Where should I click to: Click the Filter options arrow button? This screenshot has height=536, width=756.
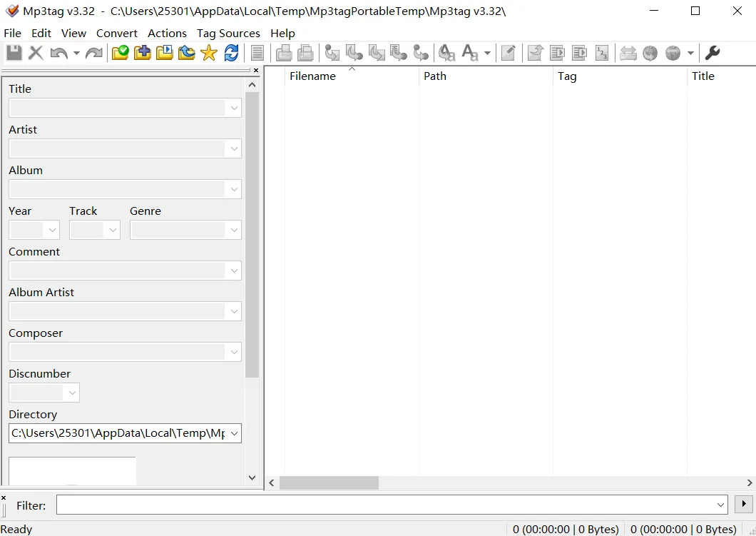tap(743, 504)
